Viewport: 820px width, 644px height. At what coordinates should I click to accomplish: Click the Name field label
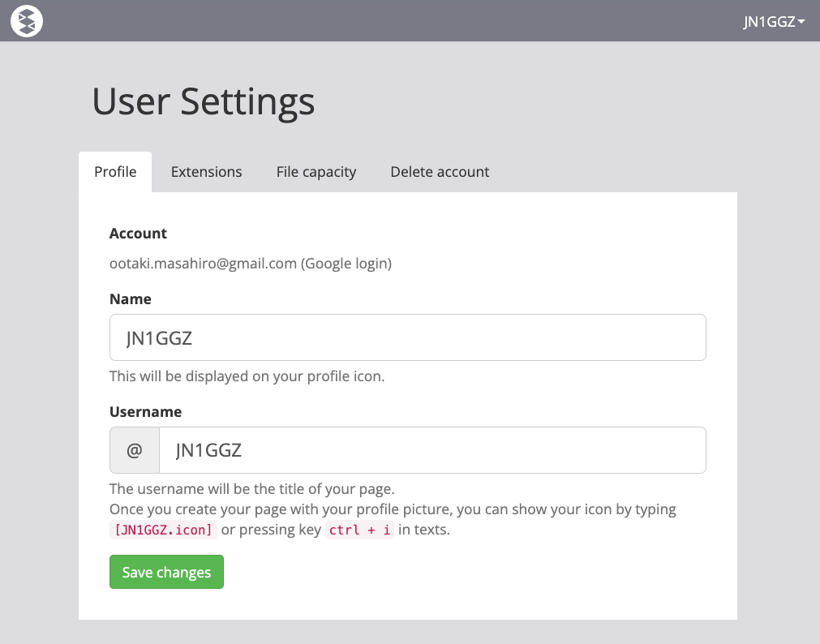coord(131,299)
